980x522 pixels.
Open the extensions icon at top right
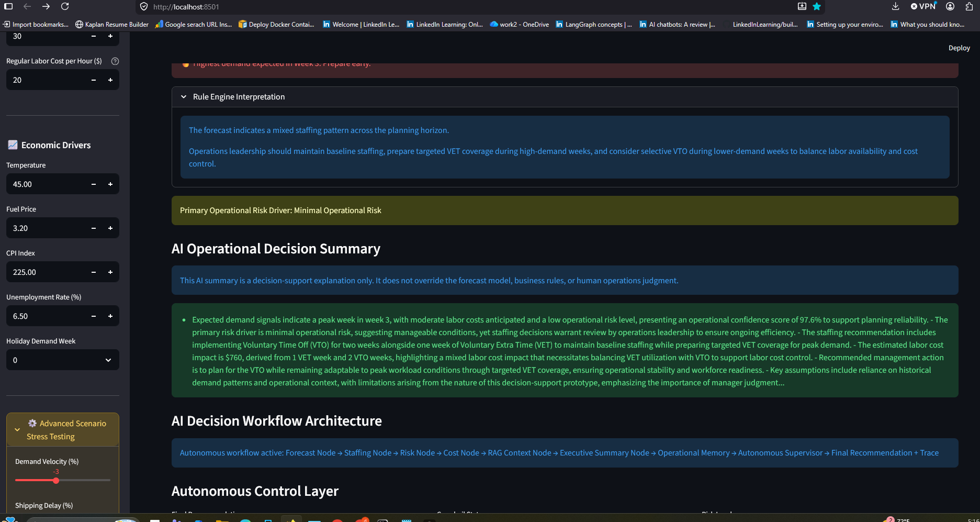(968, 6)
